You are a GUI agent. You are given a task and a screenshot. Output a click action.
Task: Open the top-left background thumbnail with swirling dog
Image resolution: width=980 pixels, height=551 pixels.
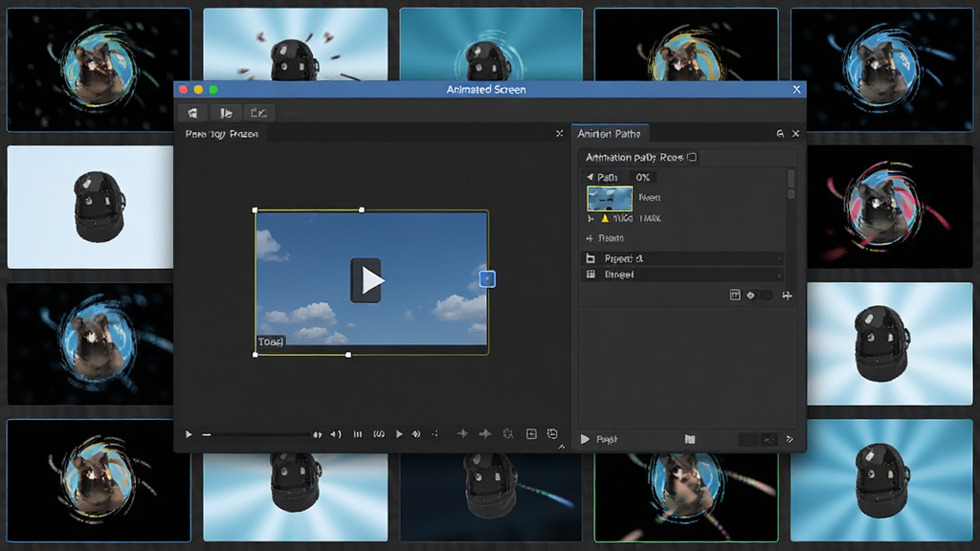99,70
